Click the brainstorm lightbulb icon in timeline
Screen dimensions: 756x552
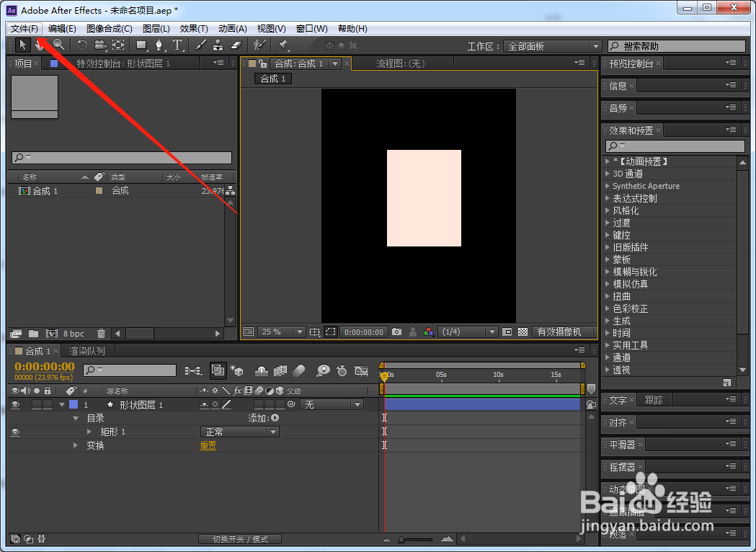(323, 370)
